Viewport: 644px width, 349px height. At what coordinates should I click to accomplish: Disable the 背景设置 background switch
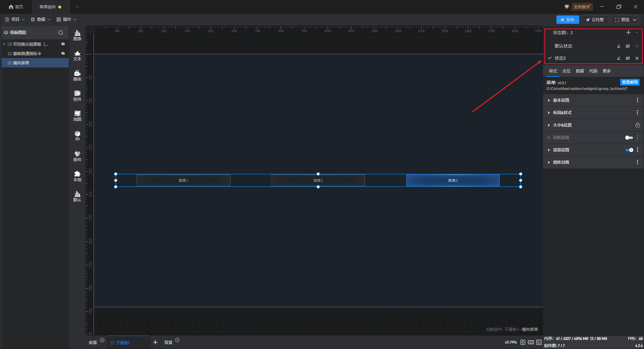(x=629, y=150)
